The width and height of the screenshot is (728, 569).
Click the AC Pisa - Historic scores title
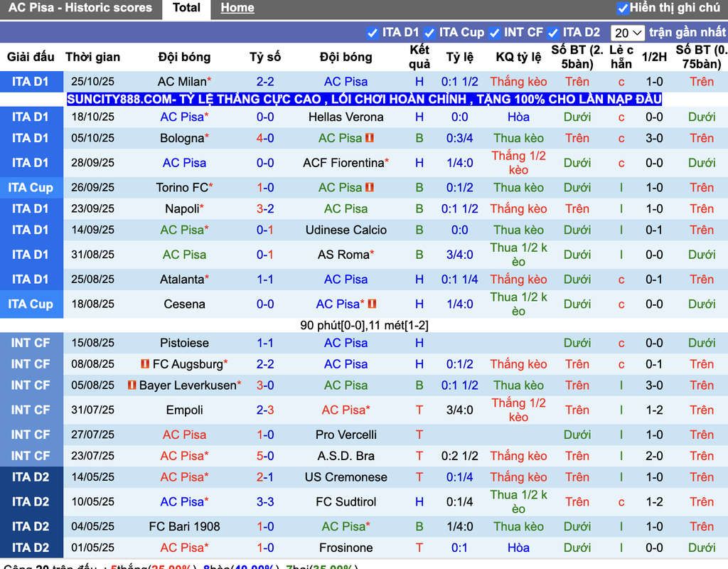[80, 8]
